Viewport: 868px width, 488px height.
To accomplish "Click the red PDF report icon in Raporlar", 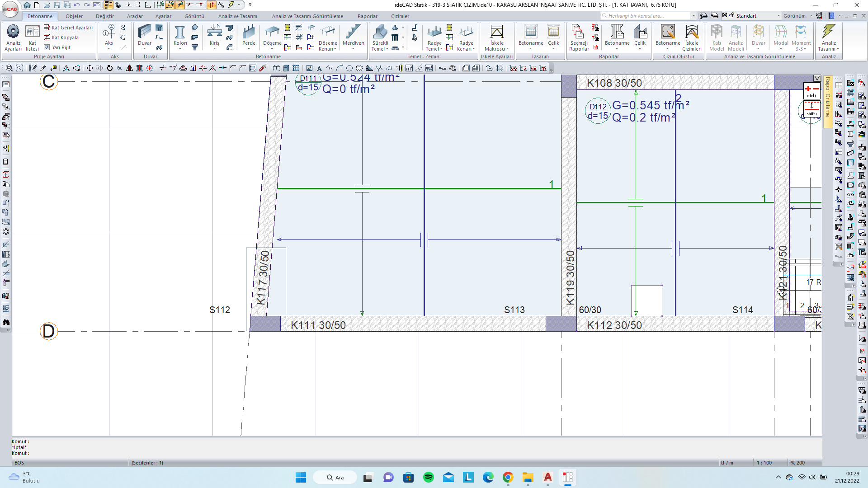I will [595, 47].
